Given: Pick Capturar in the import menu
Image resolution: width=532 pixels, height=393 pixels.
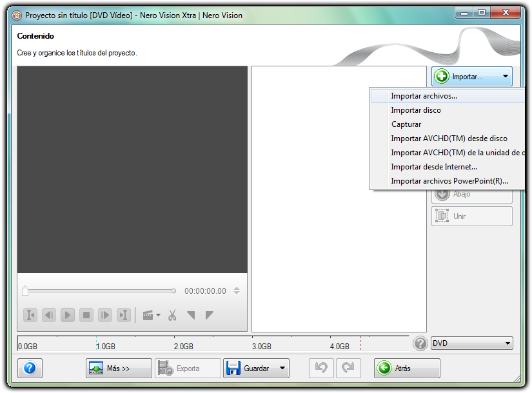Looking at the screenshot, I should pos(448,124).
